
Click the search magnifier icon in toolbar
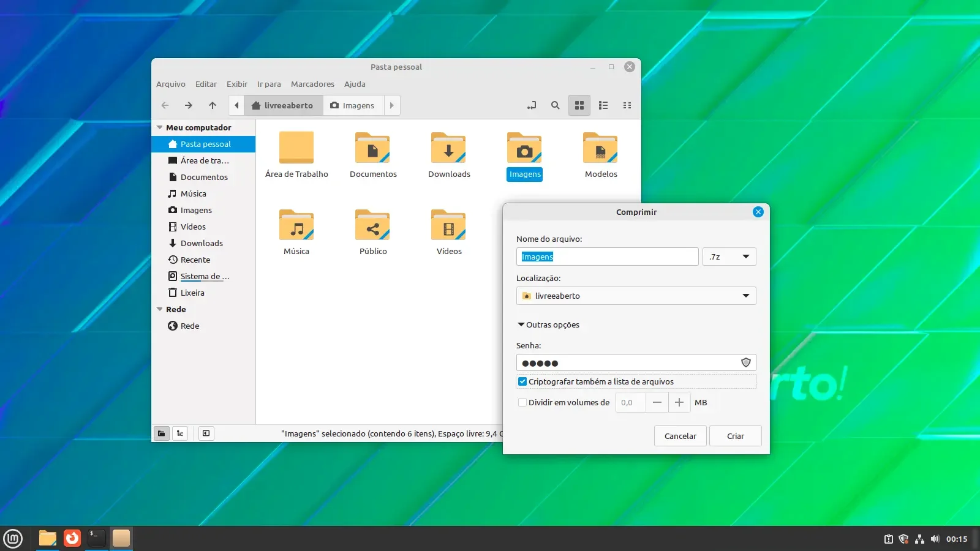(555, 105)
